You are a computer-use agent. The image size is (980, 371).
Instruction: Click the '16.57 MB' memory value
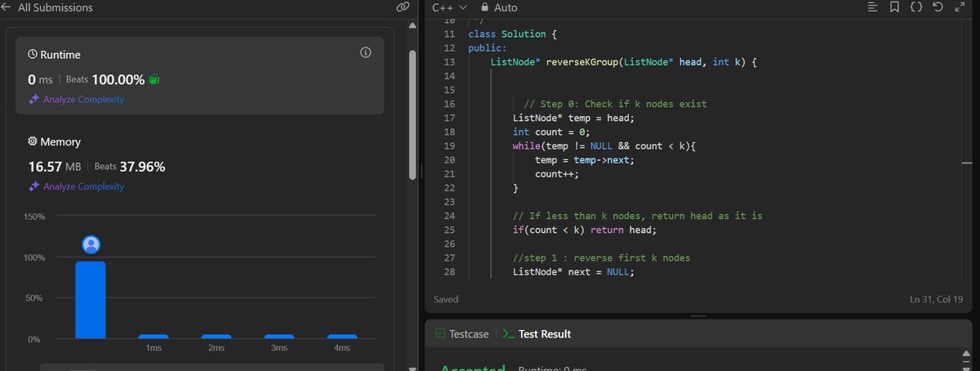pos(55,167)
